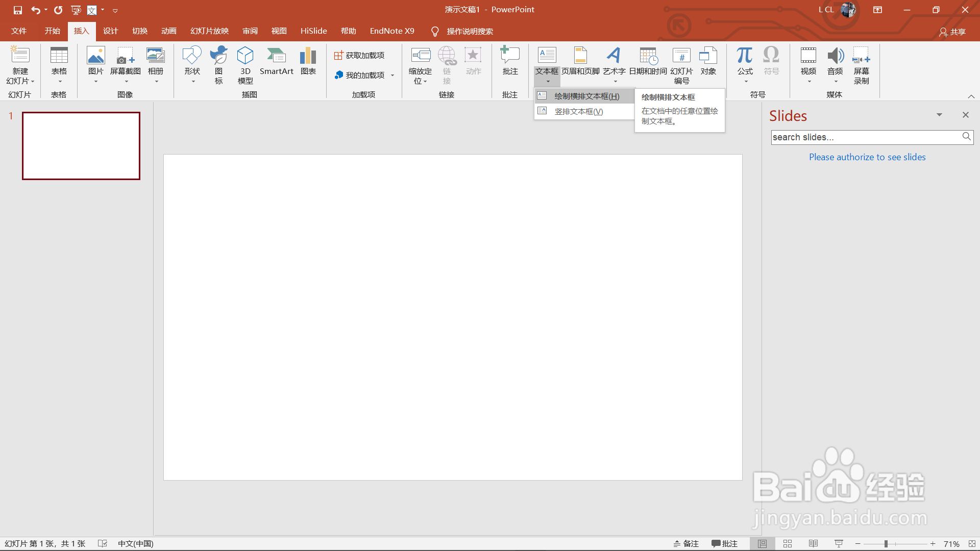This screenshot has width=980, height=551.
Task: Expand 我的加载项 dropdown arrow
Action: [393, 76]
